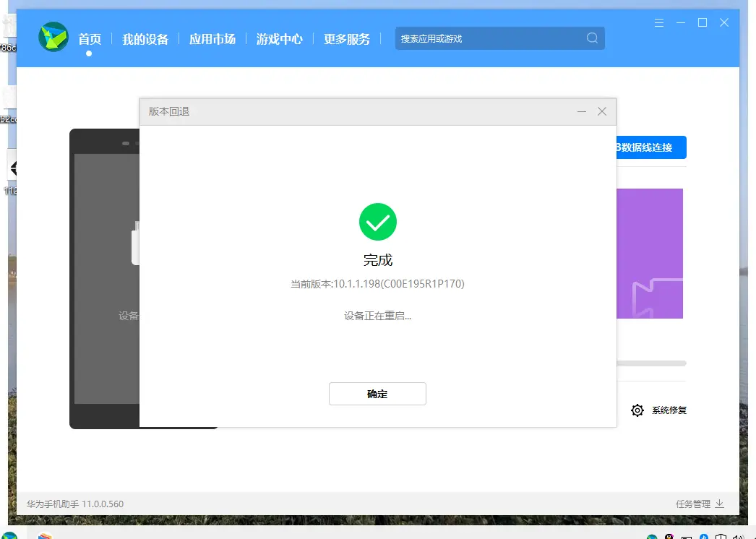Select the 首页 home menu item

[x=90, y=39]
